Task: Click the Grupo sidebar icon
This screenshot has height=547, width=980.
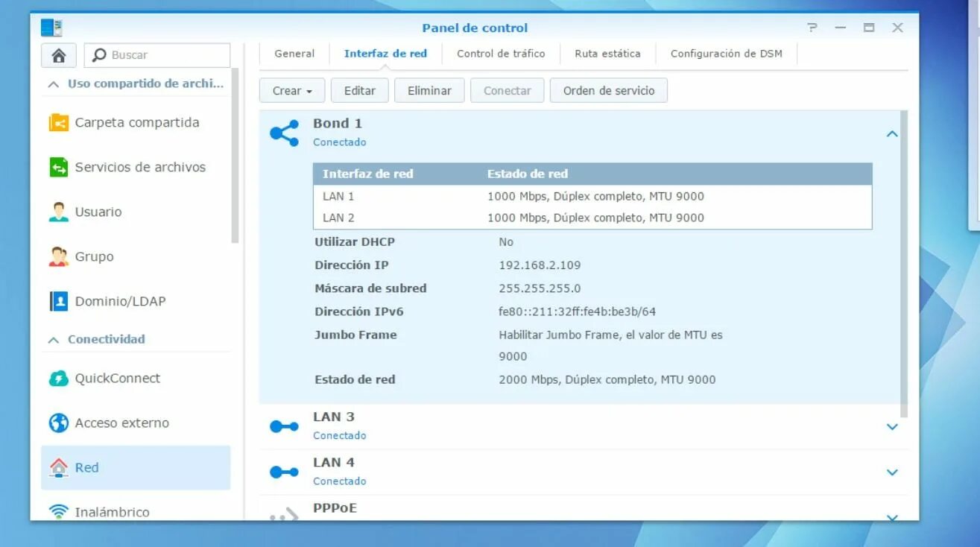Action: 57,256
